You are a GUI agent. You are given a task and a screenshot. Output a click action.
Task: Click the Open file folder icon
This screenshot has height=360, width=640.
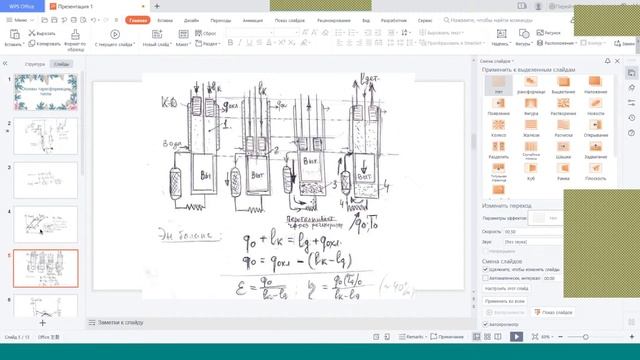click(x=44, y=20)
